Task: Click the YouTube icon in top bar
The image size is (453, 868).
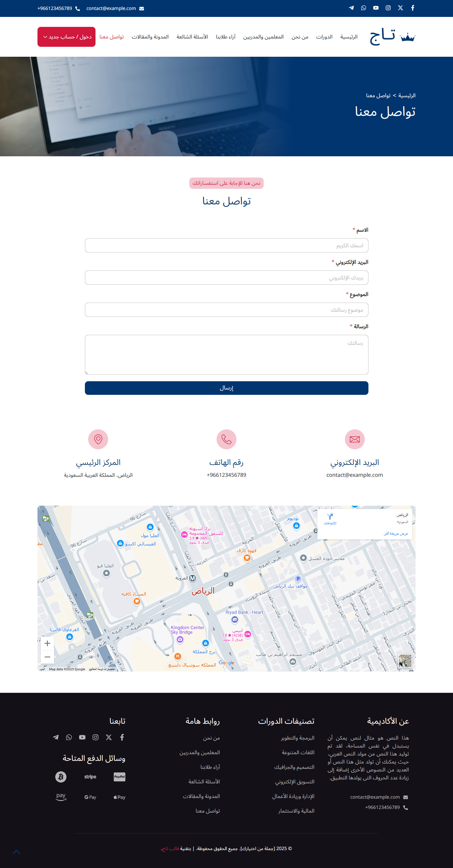Action: tap(376, 8)
